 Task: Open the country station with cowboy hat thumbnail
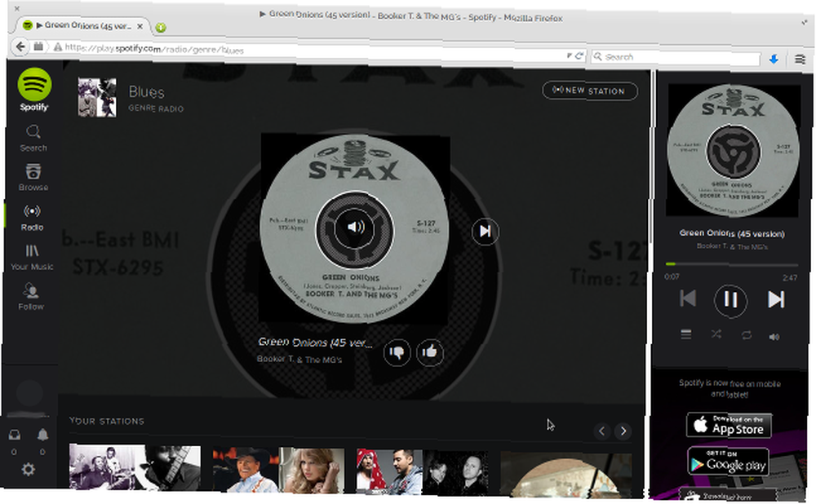tap(278, 471)
